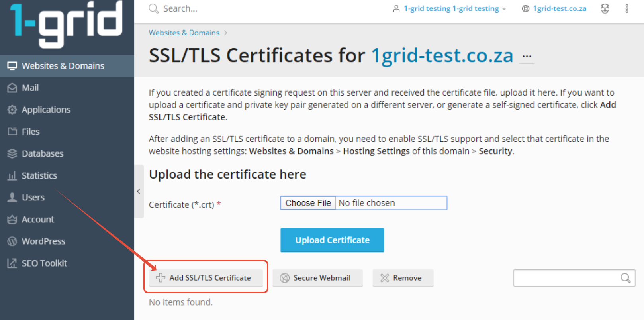644x320 pixels.
Task: Click the Upload Certificate button
Action: (x=332, y=240)
